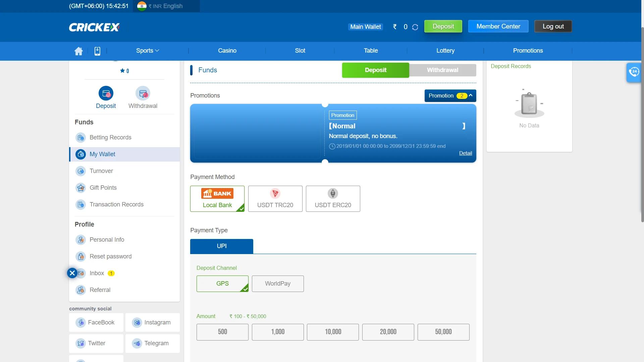Screen dimensions: 644x362
Task: Open the FaceBook community link
Action: click(x=96, y=322)
